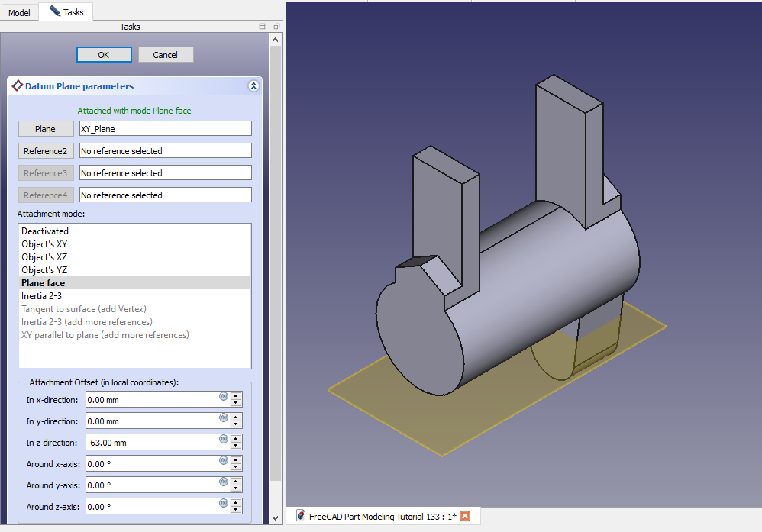Open expression editor for Around x-axis
This screenshot has height=532, width=762.
(224, 460)
